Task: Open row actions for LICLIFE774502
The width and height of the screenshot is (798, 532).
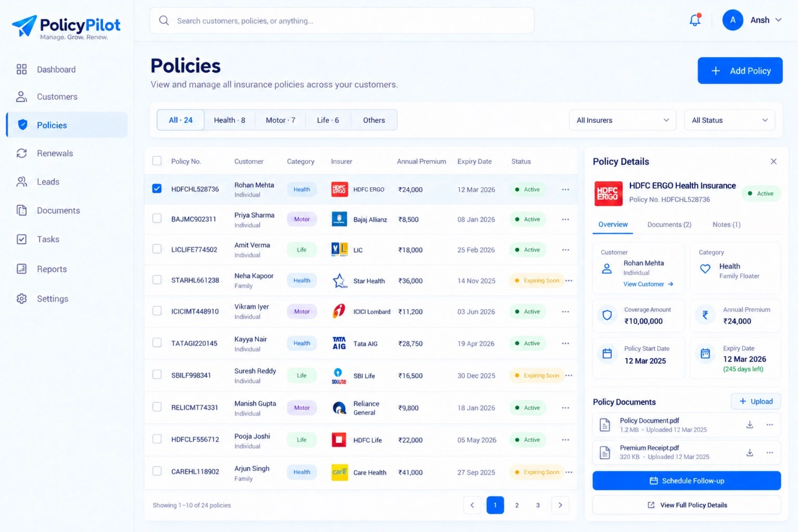Action: click(565, 250)
